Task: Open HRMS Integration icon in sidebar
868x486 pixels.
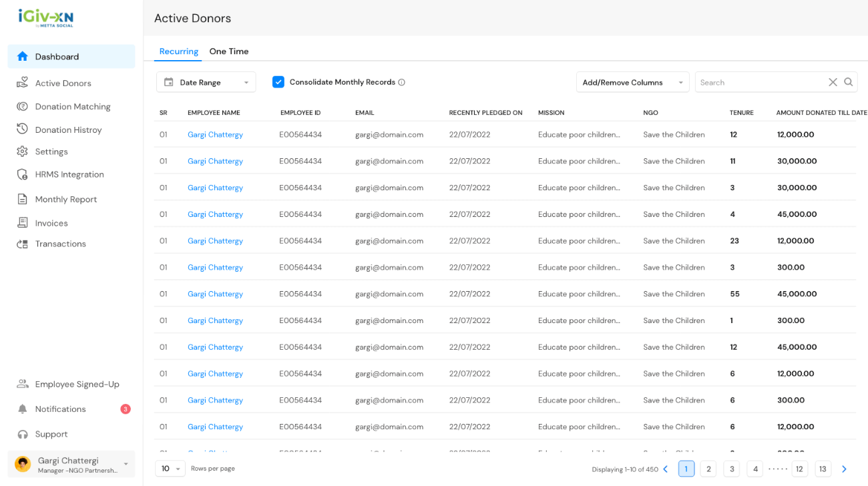Action: click(23, 174)
